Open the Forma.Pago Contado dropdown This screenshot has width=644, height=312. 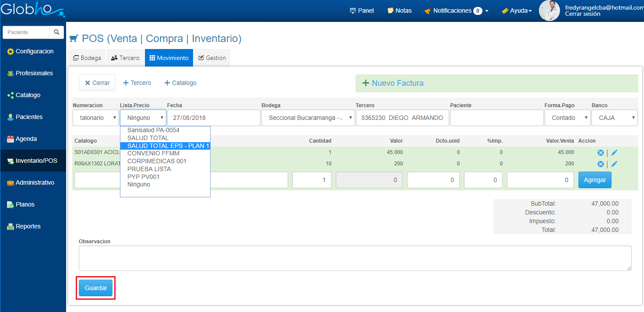(x=567, y=118)
